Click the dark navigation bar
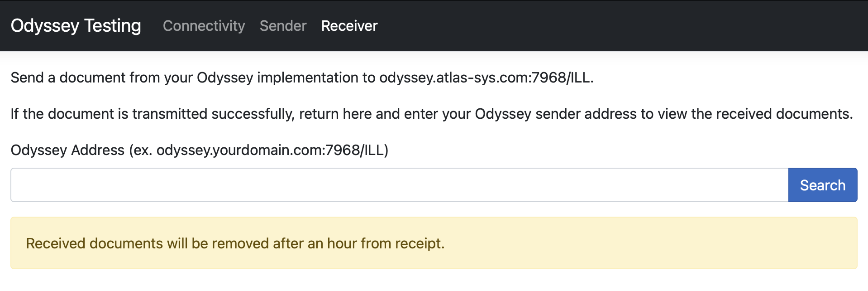Screen dimensions: 868x291 click(588, 26)
